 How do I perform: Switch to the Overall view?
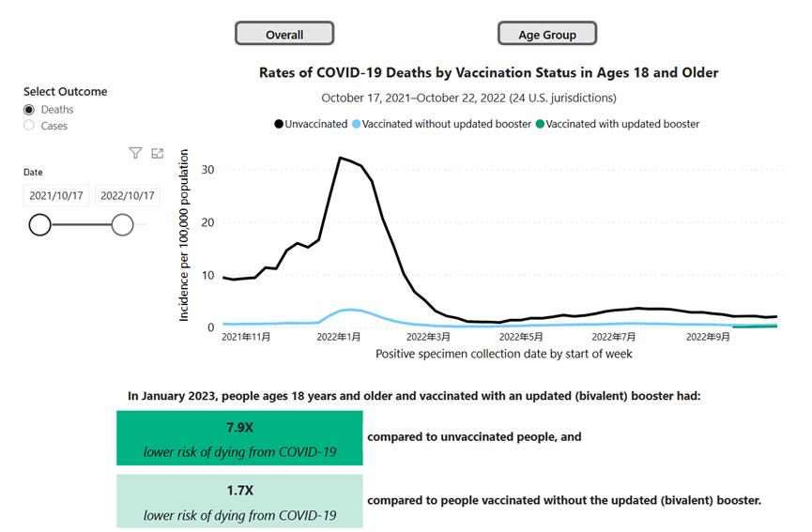pos(284,35)
